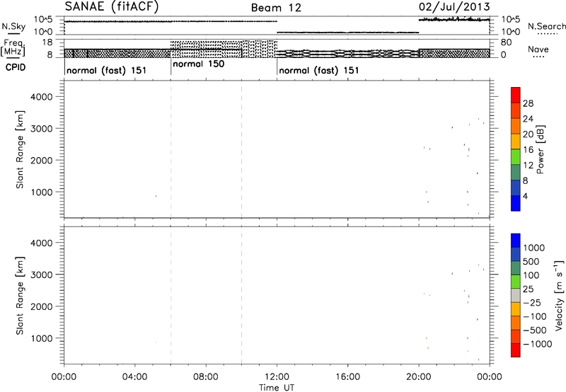Click the N.Sky axis label
This screenshot has width=566, height=392.
click(13, 26)
